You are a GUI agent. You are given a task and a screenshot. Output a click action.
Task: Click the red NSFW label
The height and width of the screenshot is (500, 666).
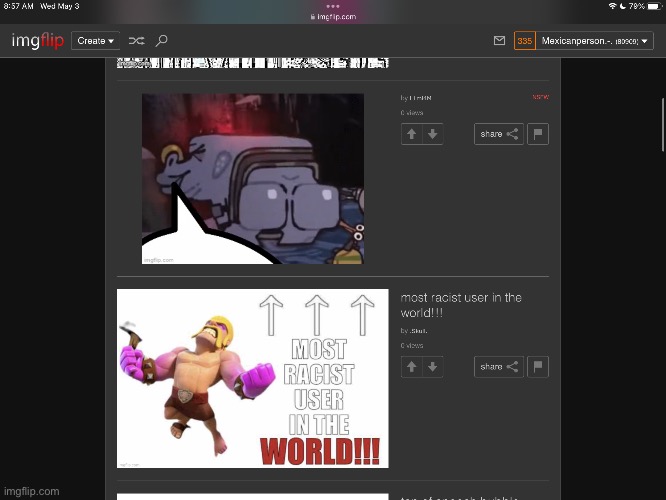541,97
